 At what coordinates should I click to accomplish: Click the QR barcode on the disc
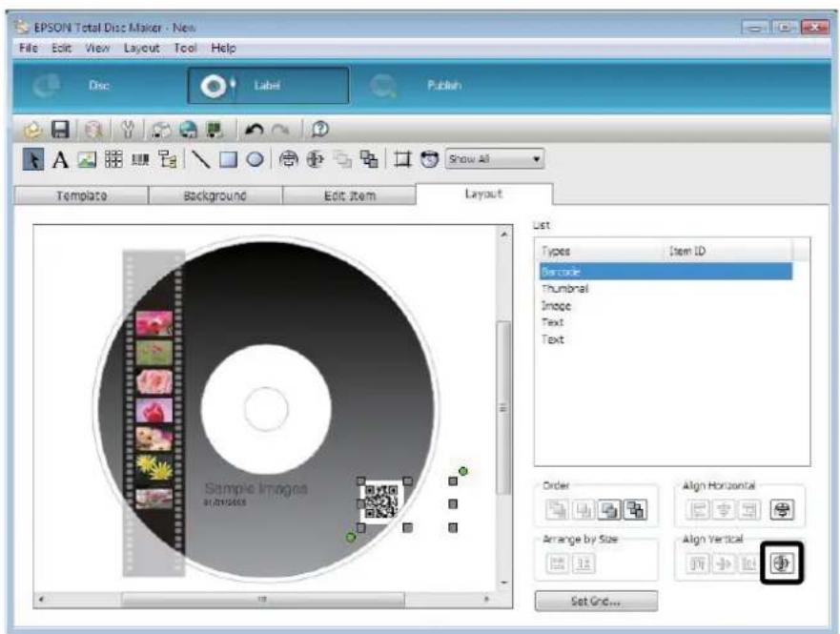382,501
